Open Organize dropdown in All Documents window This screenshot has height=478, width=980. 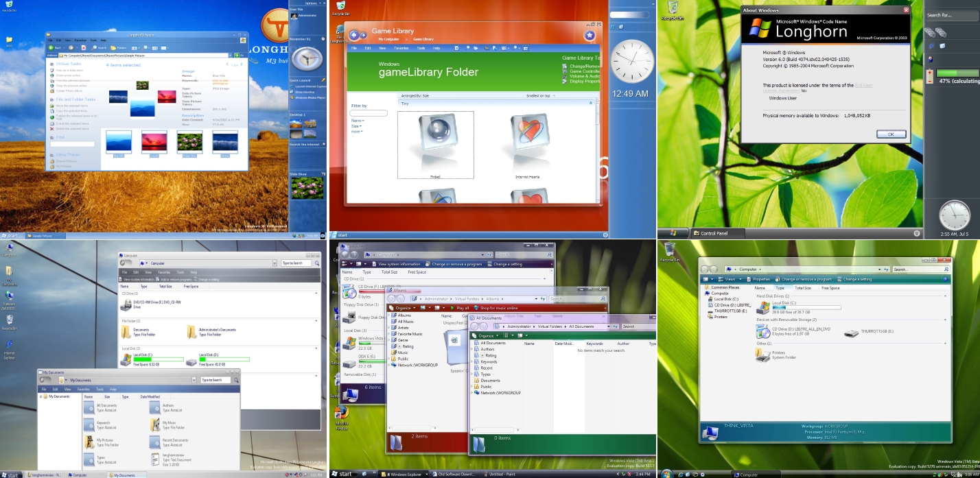click(x=486, y=335)
